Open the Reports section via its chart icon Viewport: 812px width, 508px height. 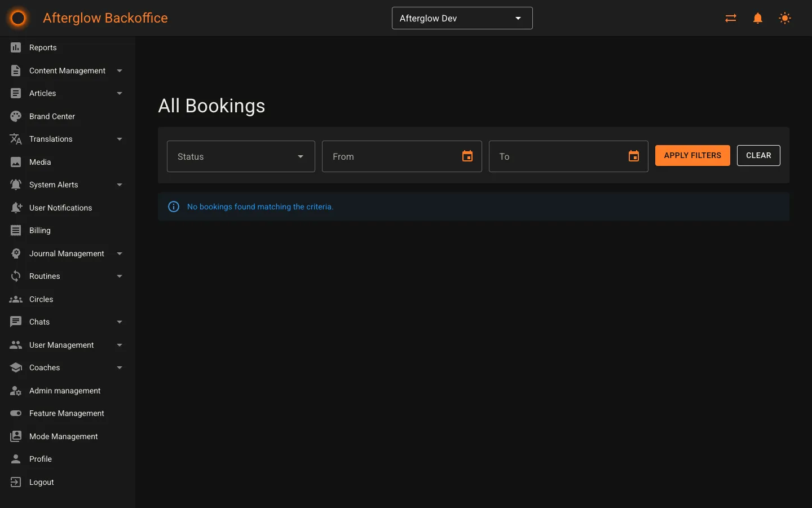pos(16,47)
